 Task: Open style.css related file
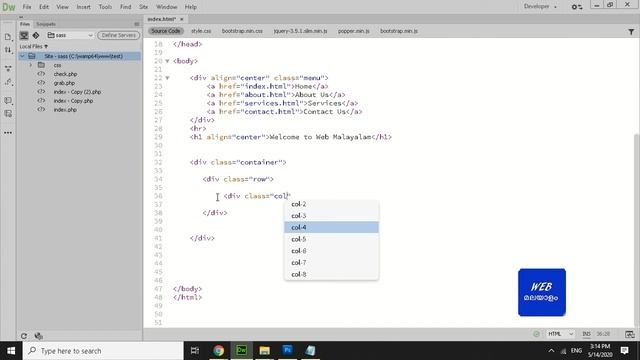coord(201,31)
